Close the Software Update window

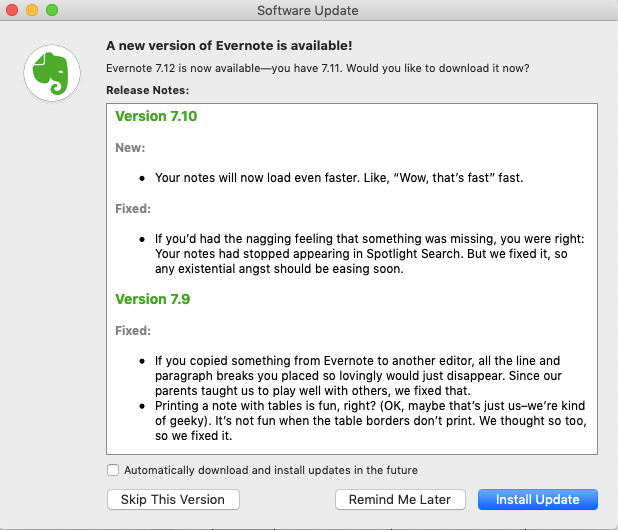[12, 10]
